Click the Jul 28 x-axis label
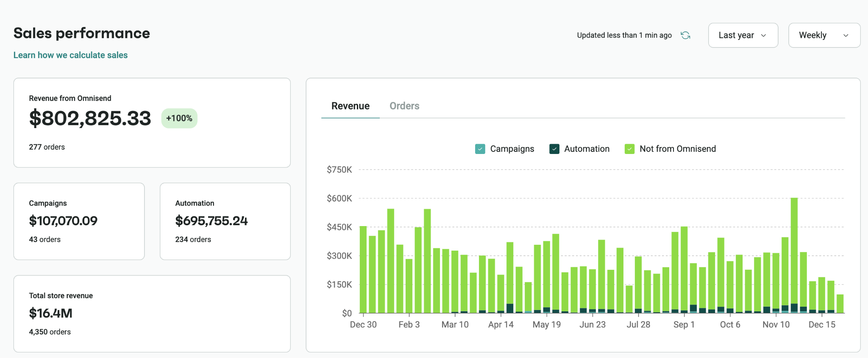 (638, 324)
